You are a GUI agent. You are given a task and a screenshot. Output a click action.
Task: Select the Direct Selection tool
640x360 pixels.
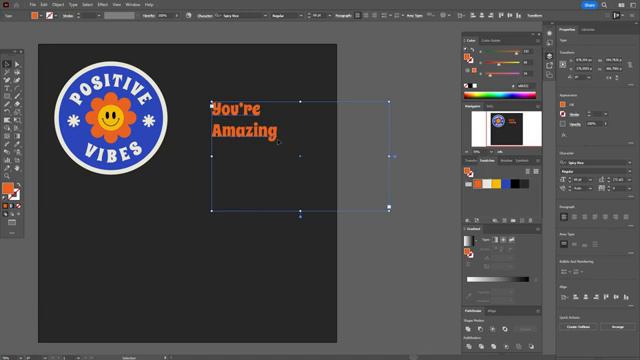click(17, 64)
